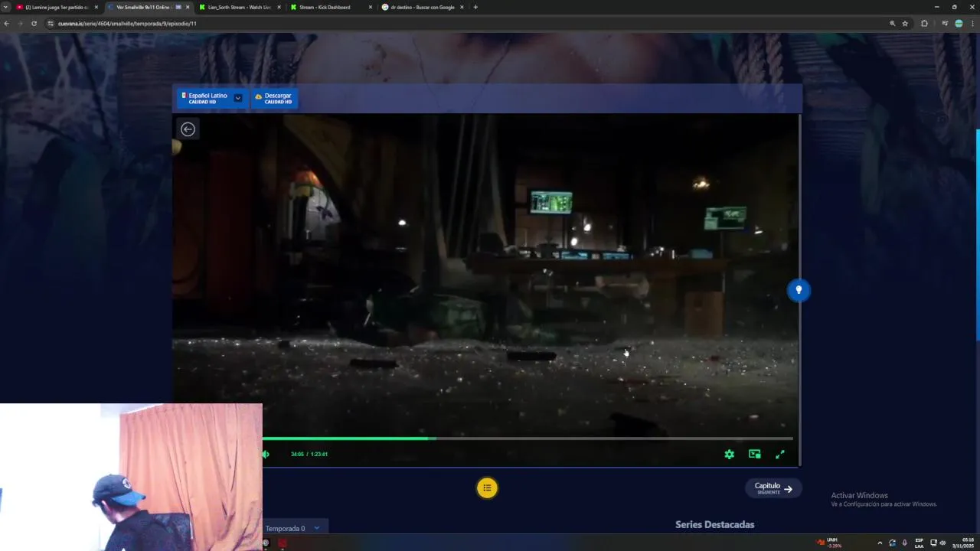
Task: Click the 34:05 / 1:23:41 time display
Action: pyautogui.click(x=309, y=454)
